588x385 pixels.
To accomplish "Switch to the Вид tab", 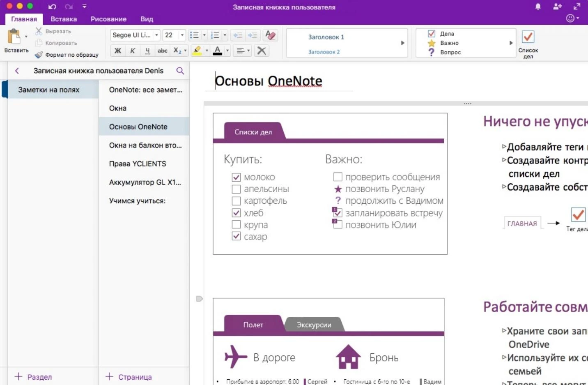I will 147,19.
